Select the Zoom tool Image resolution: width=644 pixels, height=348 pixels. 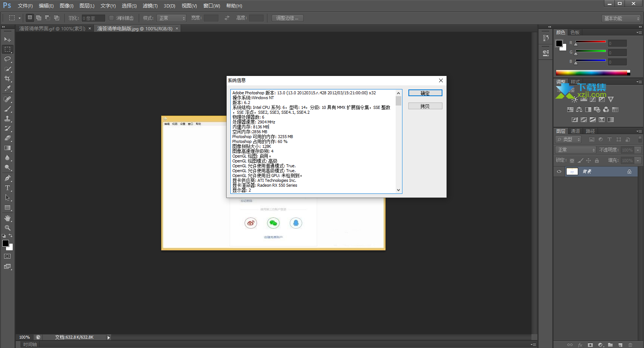7,228
